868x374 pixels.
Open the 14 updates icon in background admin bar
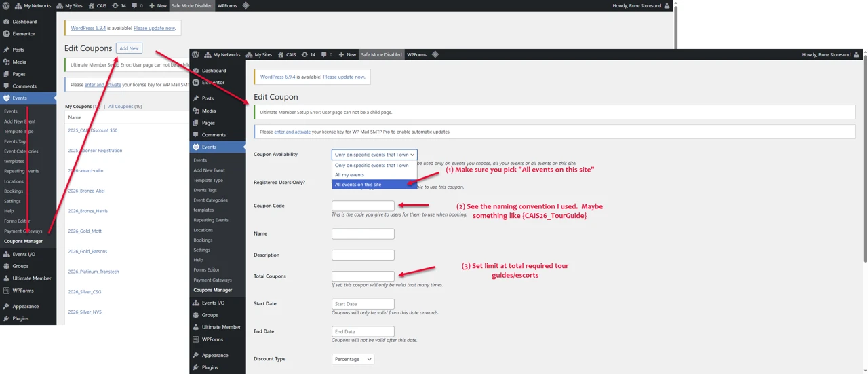point(119,5)
